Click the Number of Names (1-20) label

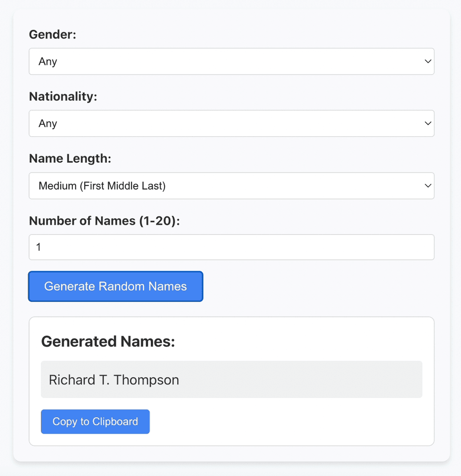(105, 221)
